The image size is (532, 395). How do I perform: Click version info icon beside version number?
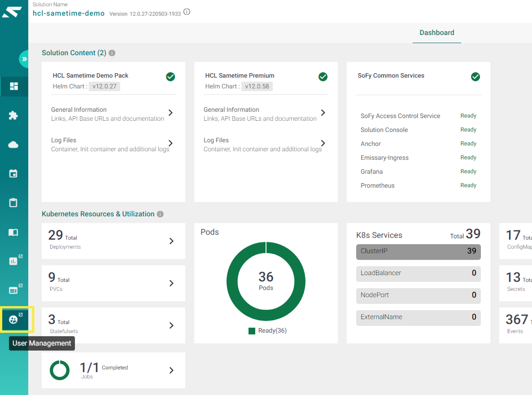point(187,12)
